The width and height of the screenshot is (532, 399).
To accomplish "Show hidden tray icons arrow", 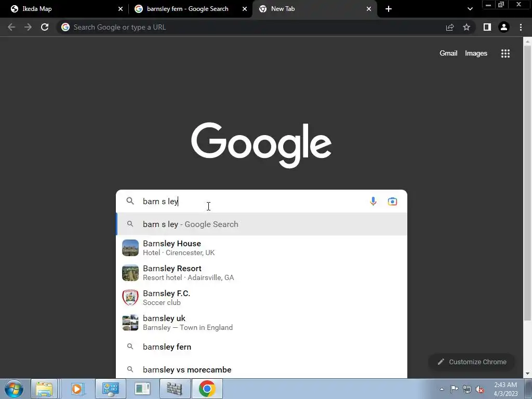I will 442,389.
